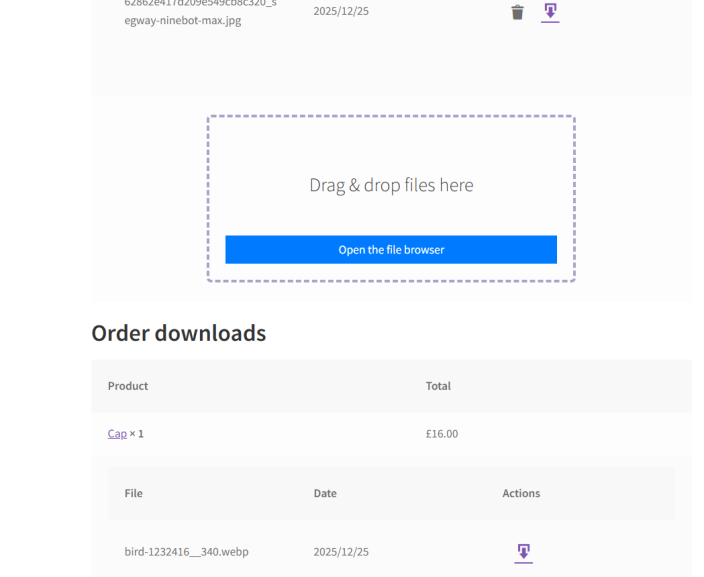The image size is (704, 577).
Task: Click the Date column header
Action: 325,493
